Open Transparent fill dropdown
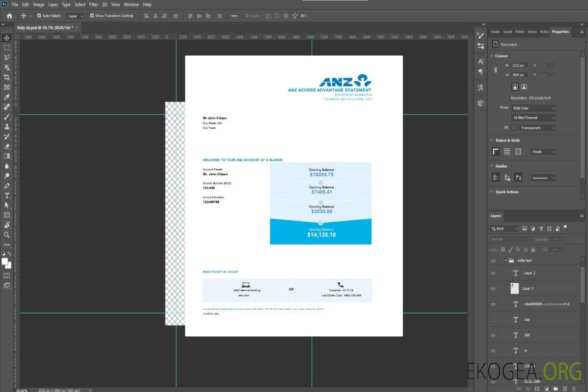 tap(537, 128)
